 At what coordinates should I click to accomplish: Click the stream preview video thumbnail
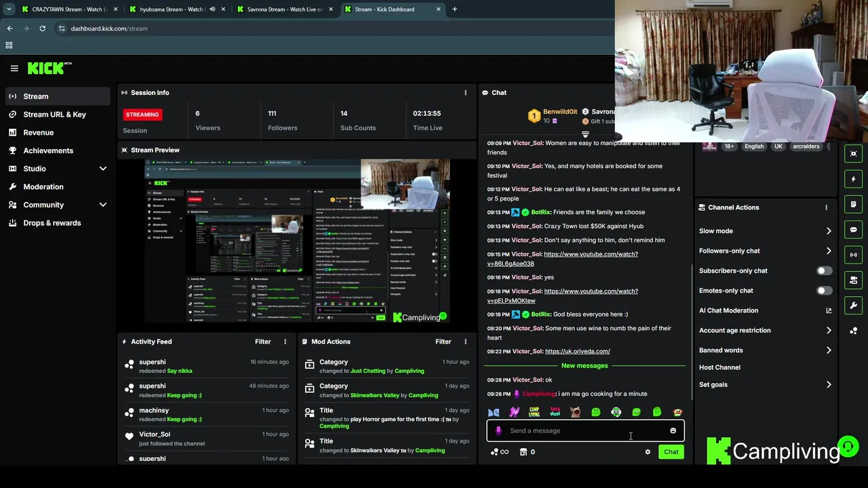tap(297, 241)
